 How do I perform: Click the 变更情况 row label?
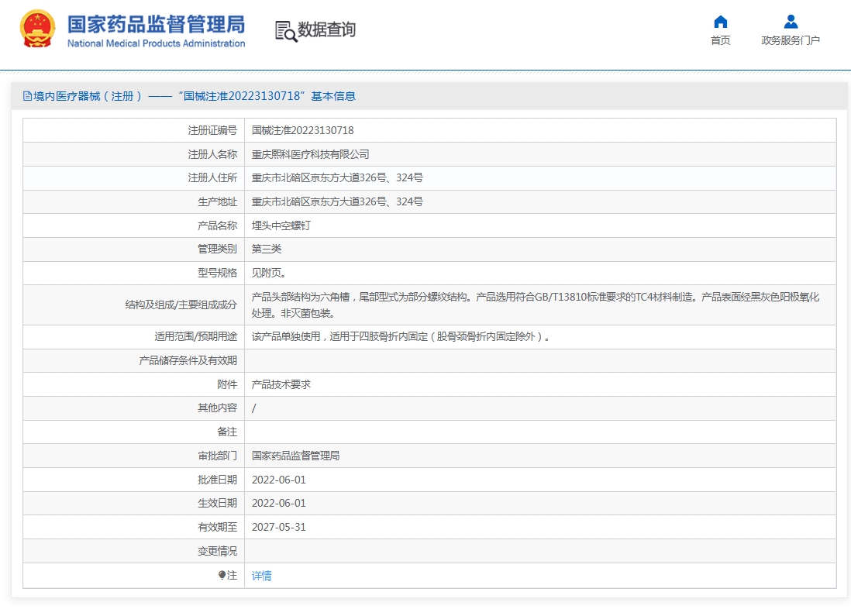218,551
